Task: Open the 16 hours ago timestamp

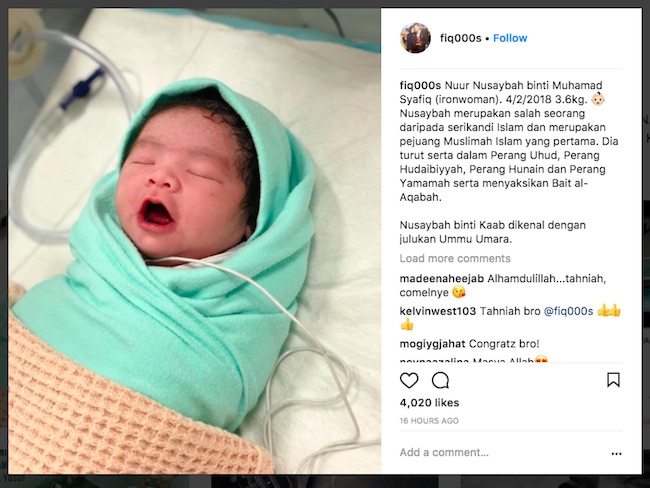Action: coord(429,420)
